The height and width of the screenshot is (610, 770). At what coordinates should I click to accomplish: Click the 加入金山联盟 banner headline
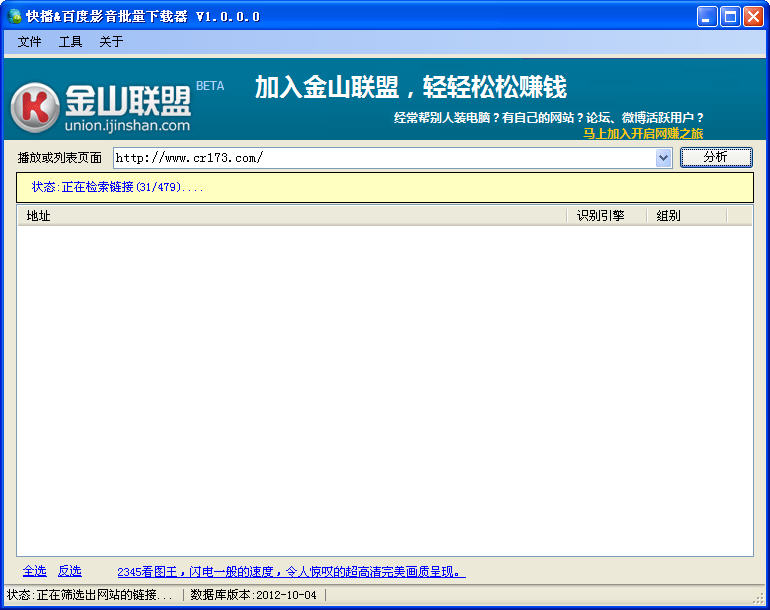411,87
